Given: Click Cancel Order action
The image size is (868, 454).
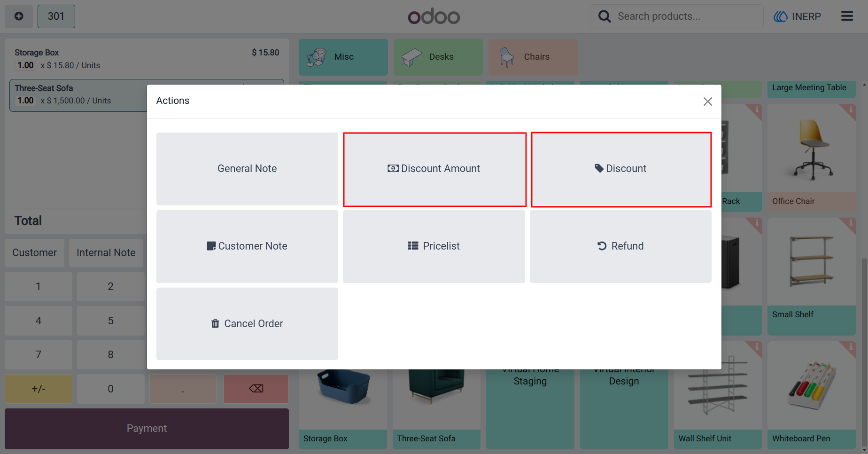Looking at the screenshot, I should tap(247, 324).
